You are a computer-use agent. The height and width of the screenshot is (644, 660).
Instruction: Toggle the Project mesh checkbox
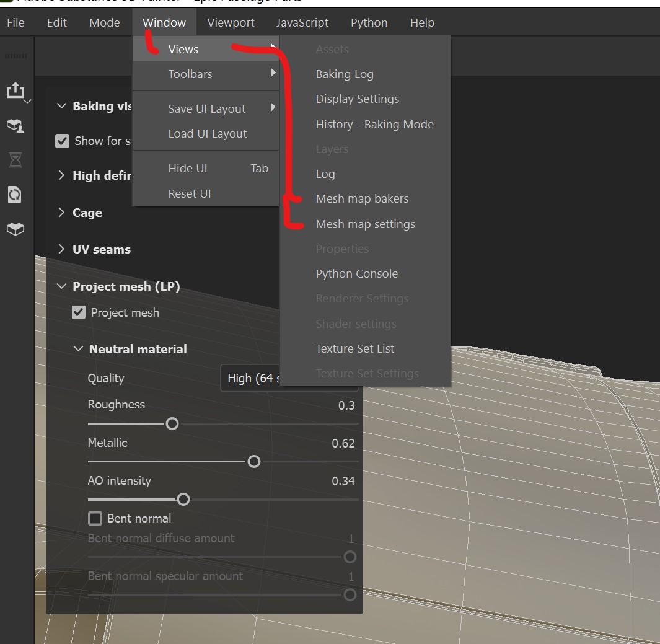tap(78, 312)
